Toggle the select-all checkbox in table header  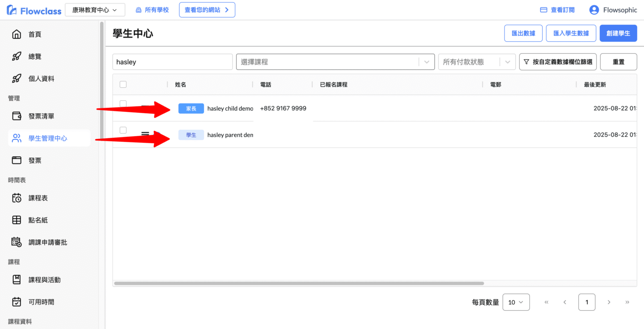(x=123, y=85)
